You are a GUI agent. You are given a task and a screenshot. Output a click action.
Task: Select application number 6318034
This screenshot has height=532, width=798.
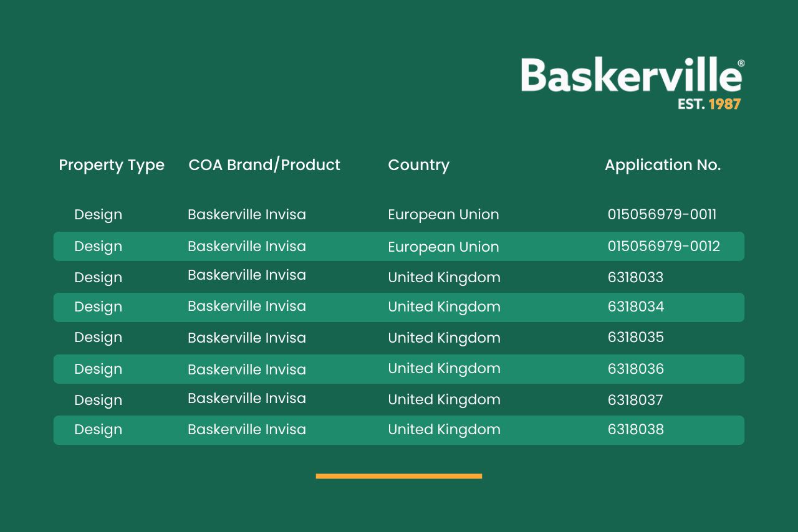pyautogui.click(x=635, y=307)
